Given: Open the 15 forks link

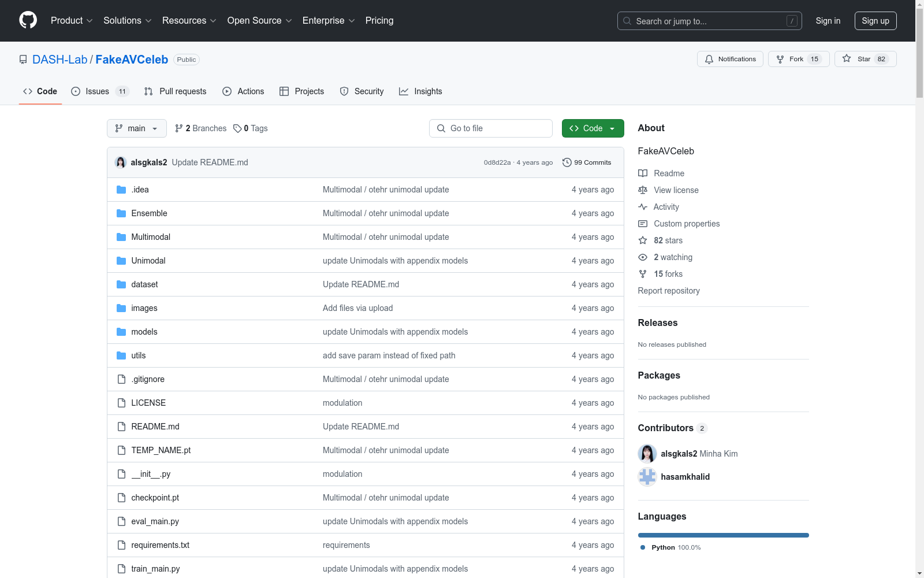Looking at the screenshot, I should [x=668, y=274].
